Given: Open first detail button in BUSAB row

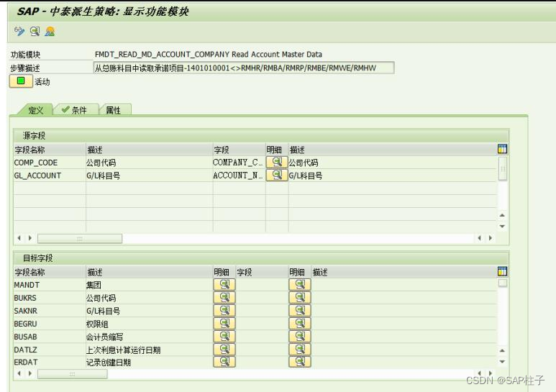Looking at the screenshot, I should 224,336.
